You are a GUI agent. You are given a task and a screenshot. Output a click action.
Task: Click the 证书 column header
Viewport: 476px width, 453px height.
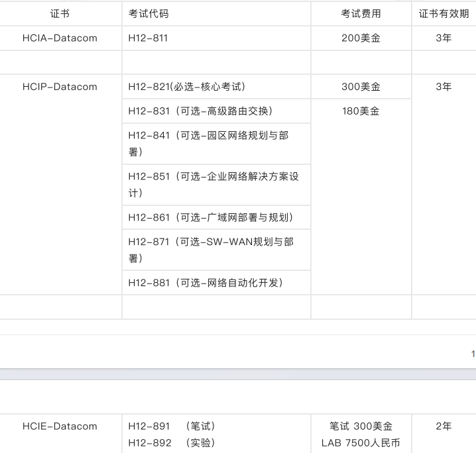tap(60, 14)
